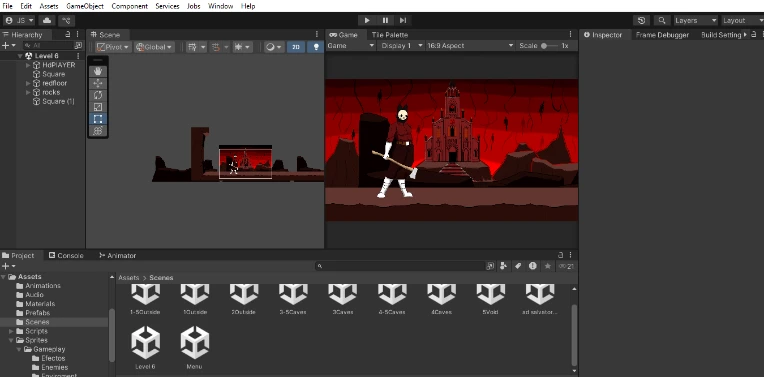
Task: Search by import log type icon
Action: tap(533, 266)
